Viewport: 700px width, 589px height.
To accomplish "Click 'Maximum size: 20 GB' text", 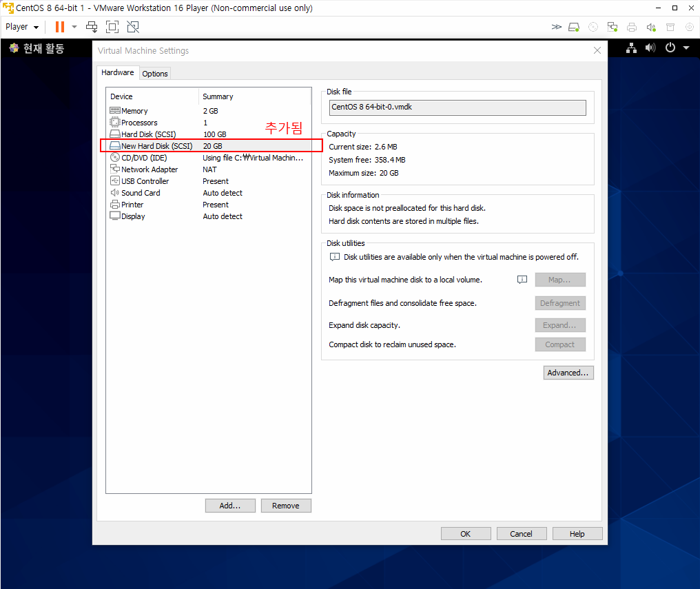I will [363, 173].
